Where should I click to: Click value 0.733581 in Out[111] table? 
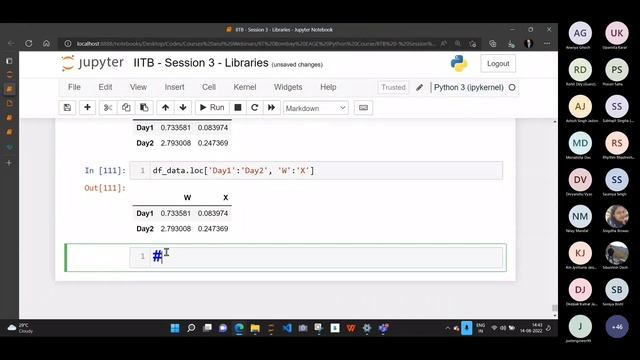tap(176, 213)
